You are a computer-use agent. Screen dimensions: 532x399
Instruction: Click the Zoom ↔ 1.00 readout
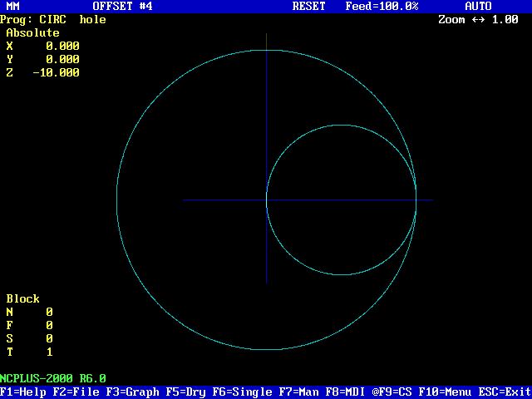click(x=479, y=20)
